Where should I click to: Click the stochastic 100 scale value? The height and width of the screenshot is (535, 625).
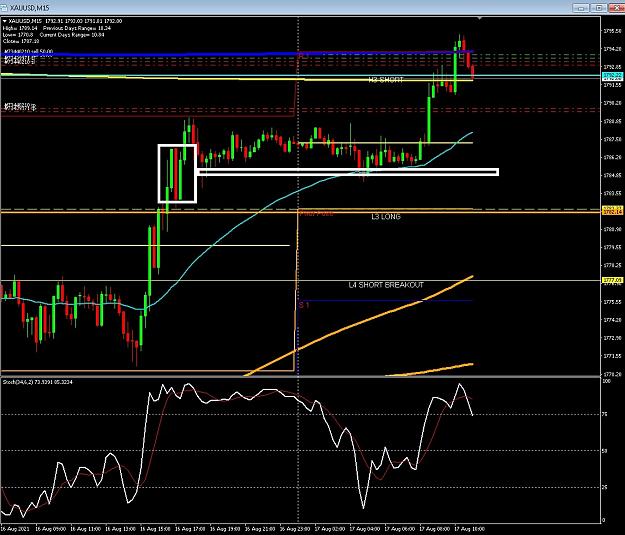606,382
